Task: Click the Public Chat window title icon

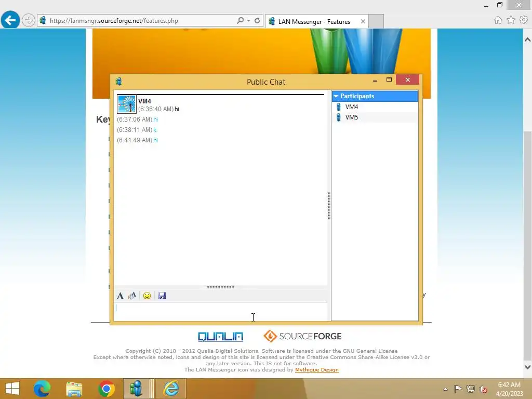Action: [x=118, y=82]
